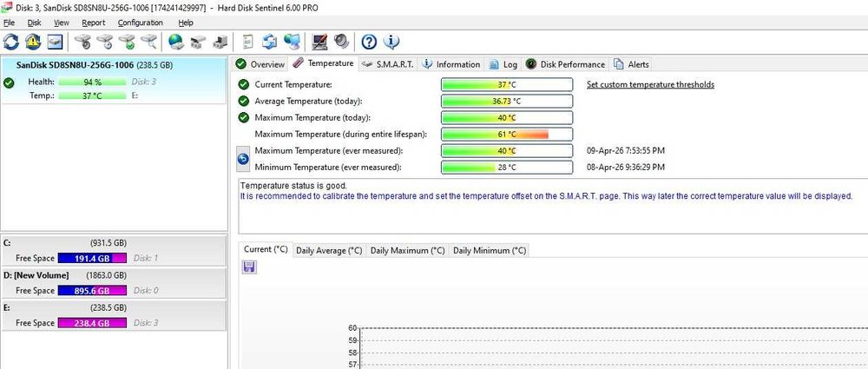Viewport: 868px width, 369px height.
Task: Click the blue-framed disk toolbar icon
Action: click(55, 41)
